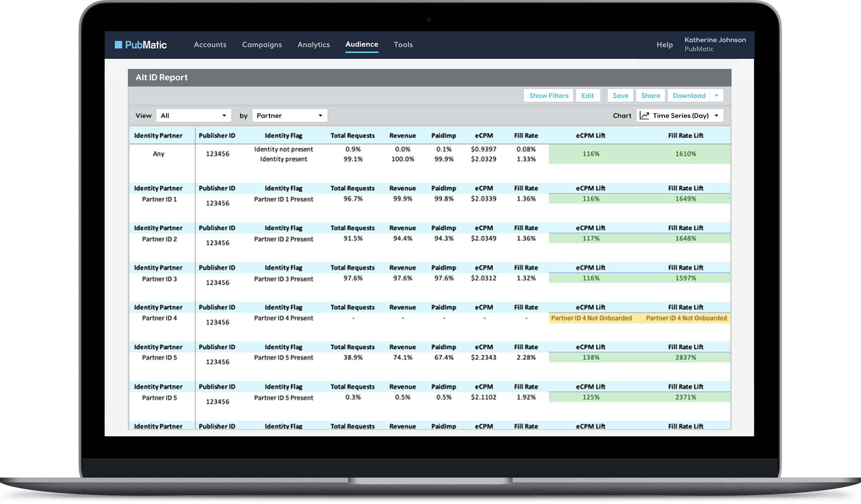Switch to the Analytics tab
This screenshot has width=861, height=504.
(x=313, y=45)
